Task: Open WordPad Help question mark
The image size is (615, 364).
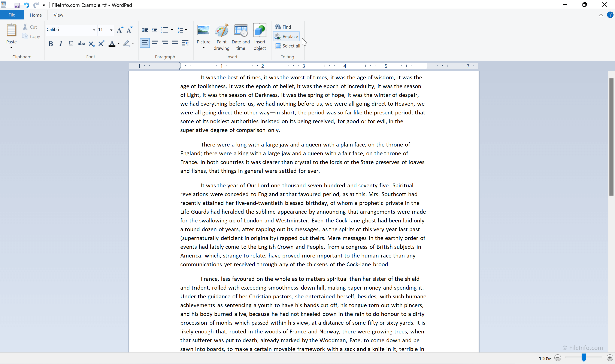Action: point(610,15)
